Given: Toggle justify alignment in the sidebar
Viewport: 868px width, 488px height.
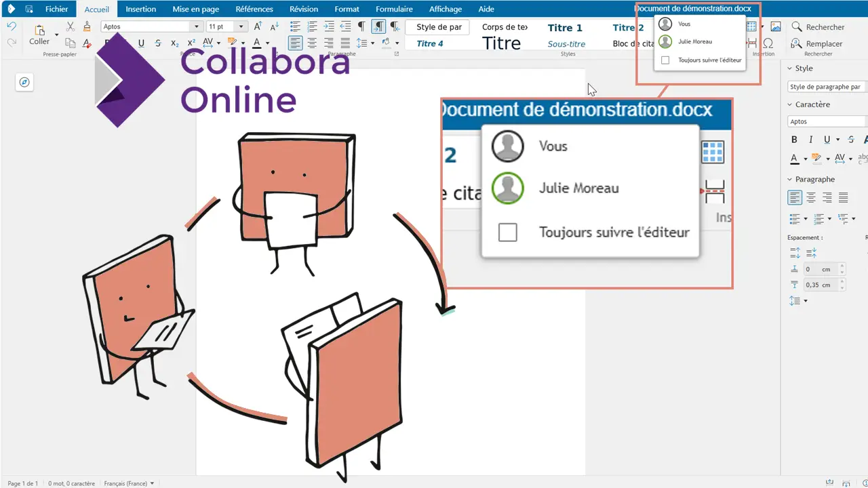Looking at the screenshot, I should click(x=844, y=198).
